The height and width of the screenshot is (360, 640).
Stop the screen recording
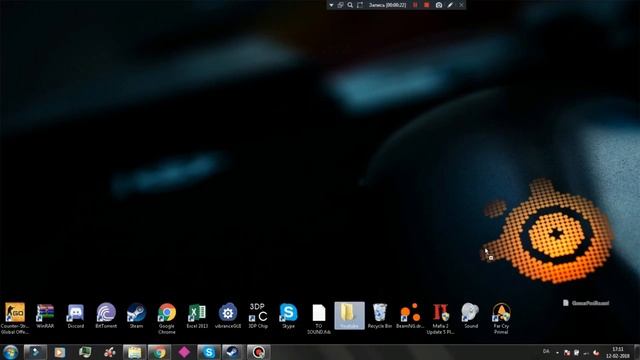pos(427,5)
